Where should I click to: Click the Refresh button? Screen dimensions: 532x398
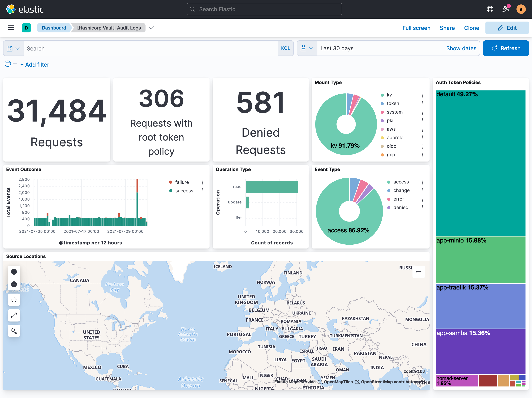pos(506,48)
